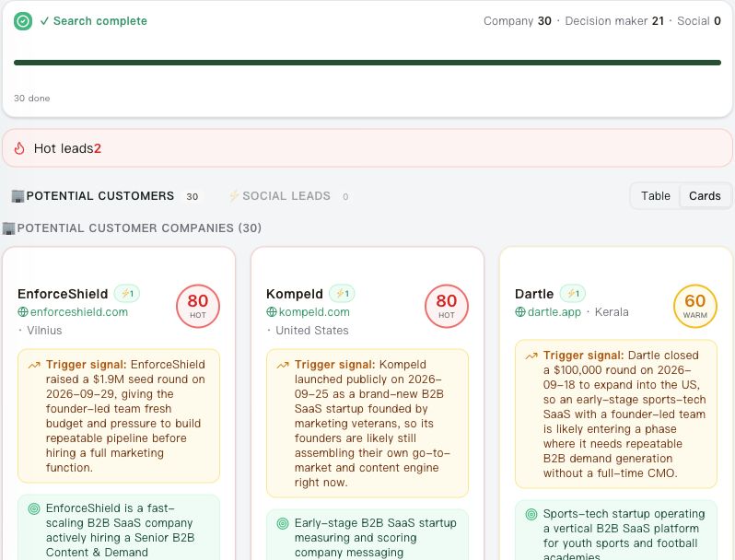Click the trend arrow icon in EnforceShield trigger signal
This screenshot has width=735, height=560.
tap(34, 365)
